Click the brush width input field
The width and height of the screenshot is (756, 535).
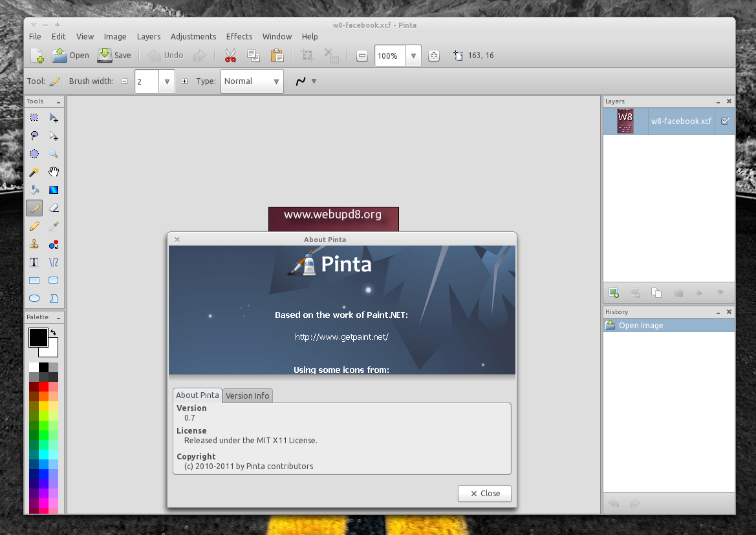point(147,81)
